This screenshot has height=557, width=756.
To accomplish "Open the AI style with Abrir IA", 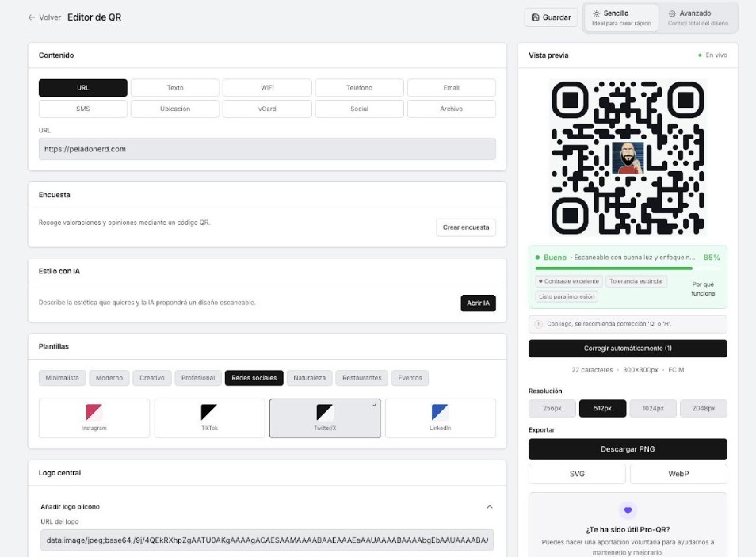I will coord(479,303).
